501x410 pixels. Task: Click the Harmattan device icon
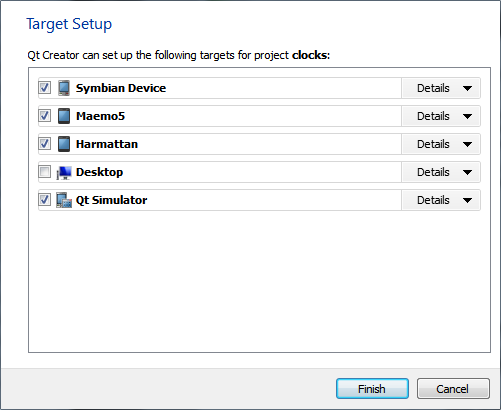tap(64, 144)
